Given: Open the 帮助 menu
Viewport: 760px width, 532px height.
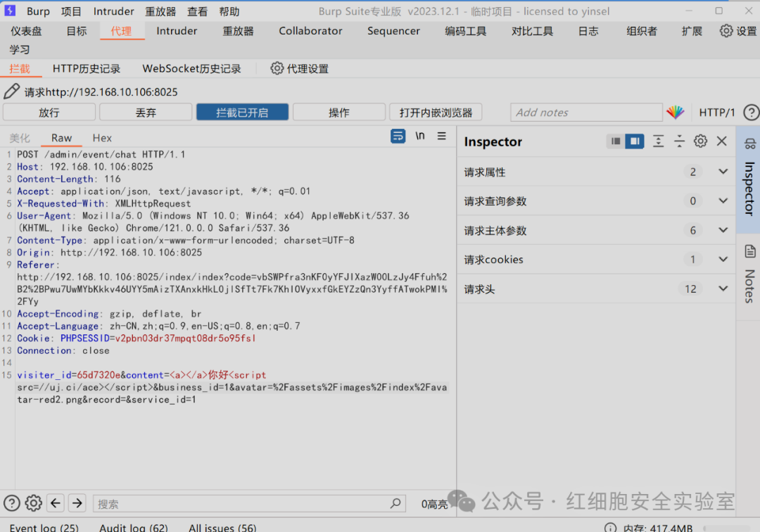Looking at the screenshot, I should pyautogui.click(x=229, y=11).
